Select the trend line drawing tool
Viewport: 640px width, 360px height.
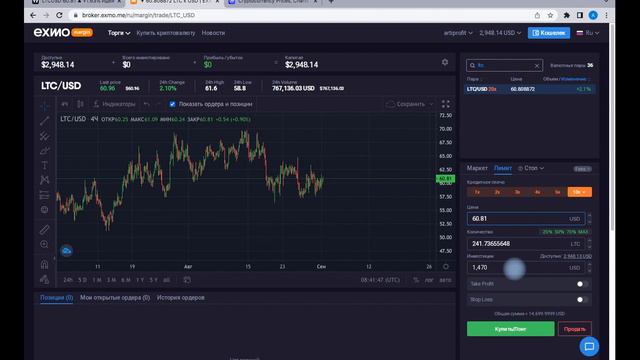[44, 120]
